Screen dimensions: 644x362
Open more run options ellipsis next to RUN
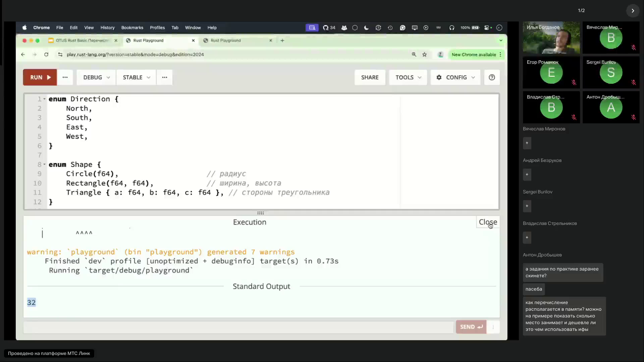point(65,77)
